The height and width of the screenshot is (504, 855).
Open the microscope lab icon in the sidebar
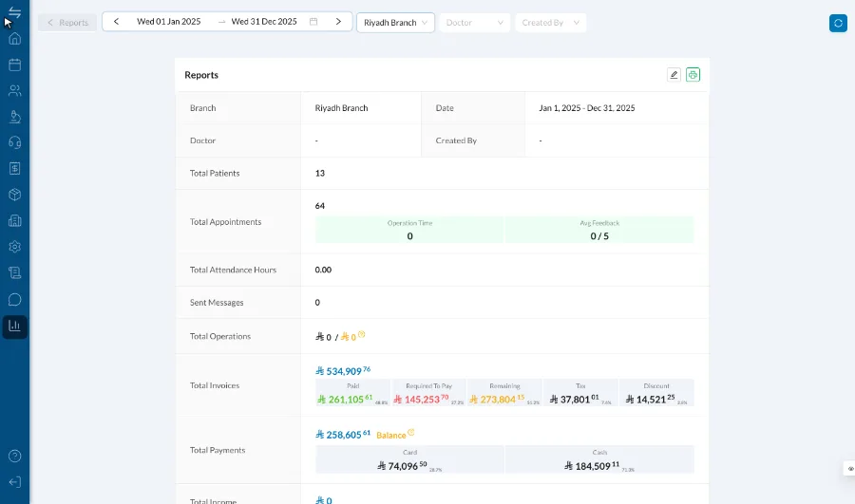(14, 117)
